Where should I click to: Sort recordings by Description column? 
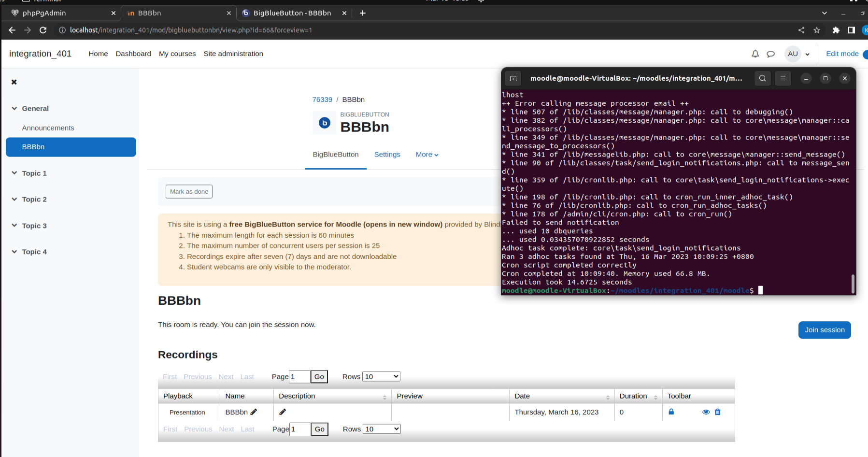pyautogui.click(x=384, y=397)
